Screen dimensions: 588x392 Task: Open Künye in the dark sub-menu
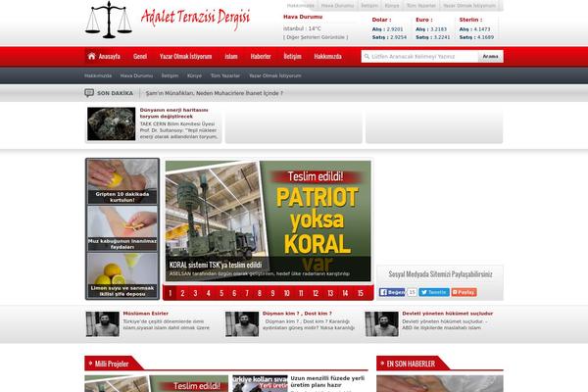194,75
